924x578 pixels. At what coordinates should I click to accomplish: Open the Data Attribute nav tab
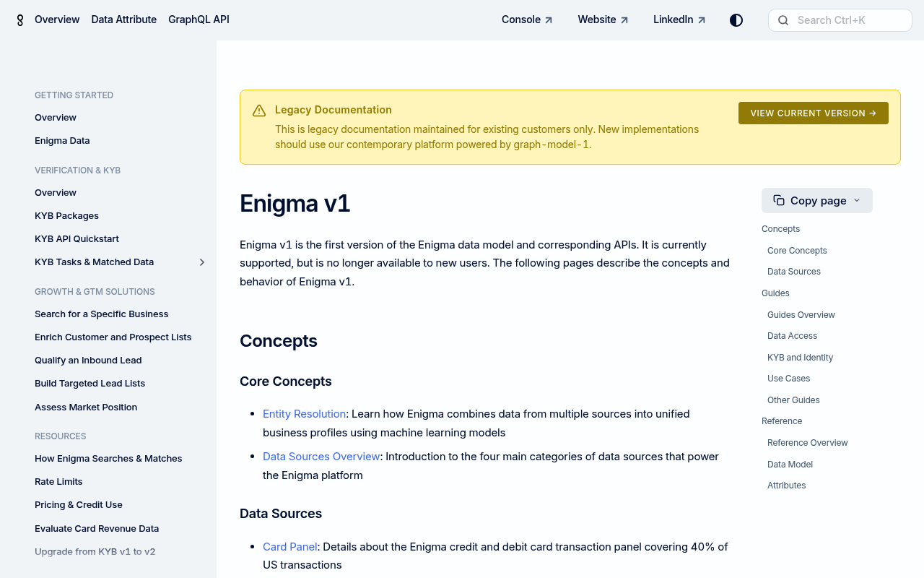pos(124,20)
